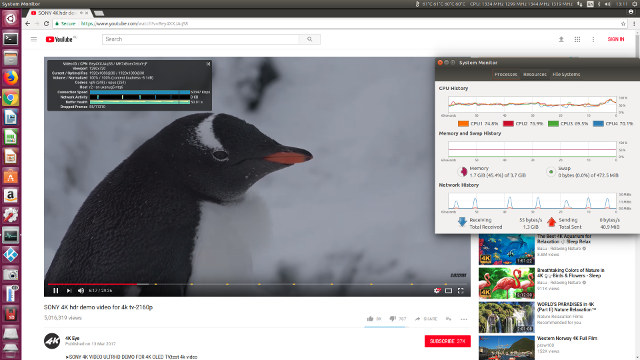This screenshot has width=640, height=360.
Task: Subscribe to the 4K Eye channel
Action: (447, 341)
